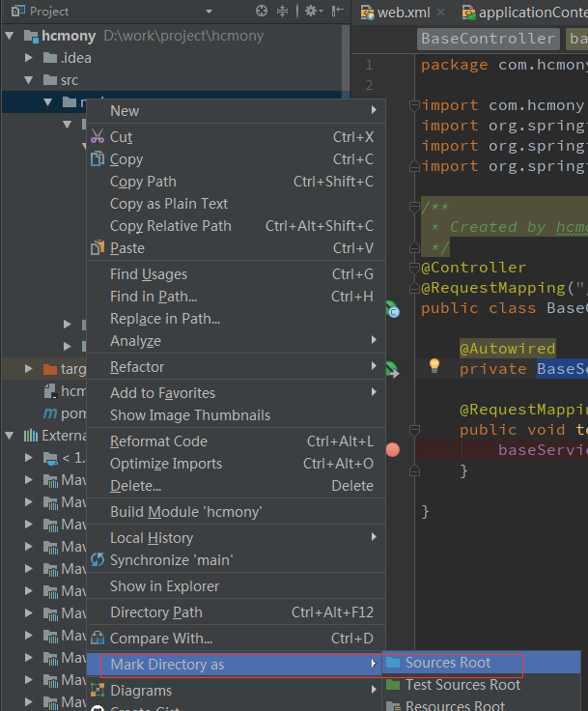The image size is (588, 711).
Task: Select Optimize Imports
Action: click(x=236, y=464)
